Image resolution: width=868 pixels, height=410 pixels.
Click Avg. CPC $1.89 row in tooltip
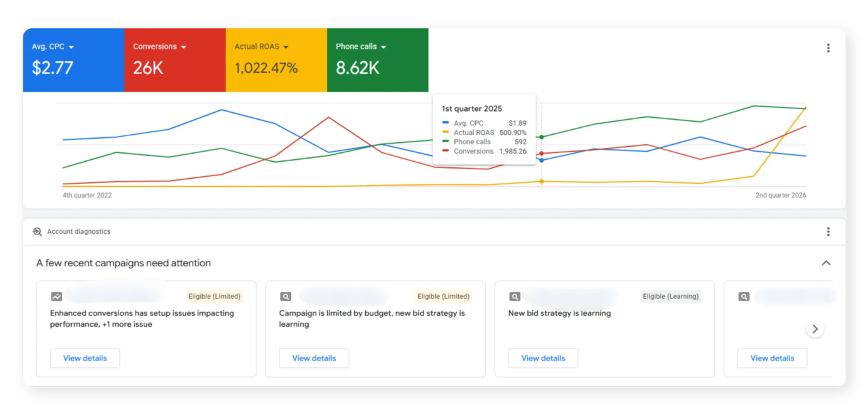[x=485, y=124]
